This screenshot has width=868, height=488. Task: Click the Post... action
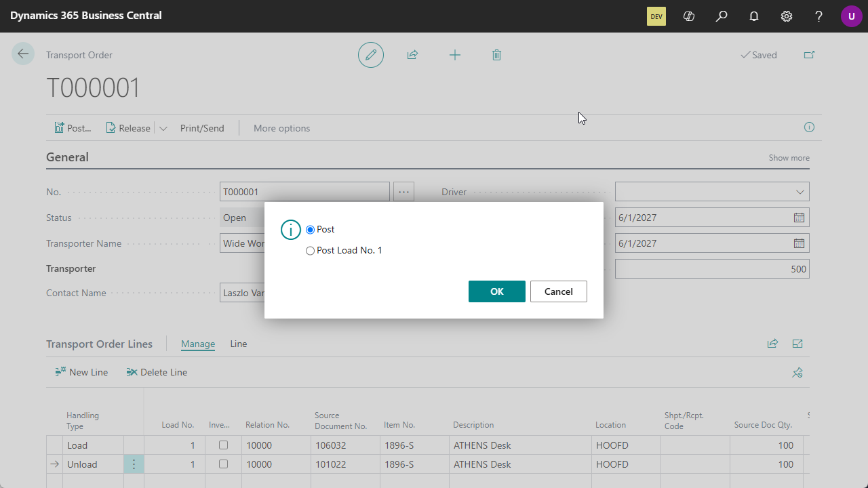click(73, 128)
